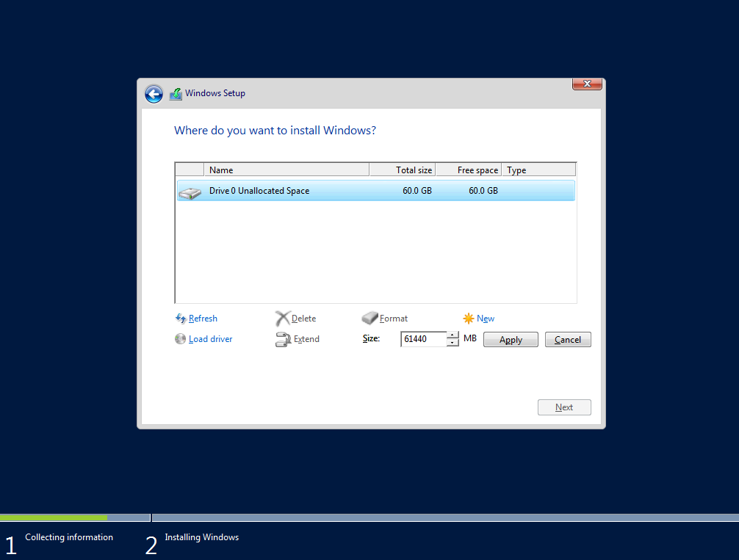Sort by the Total size column header
The width and height of the screenshot is (739, 560).
pos(403,170)
